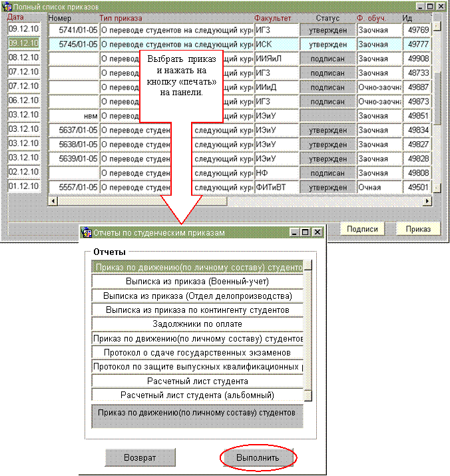Click the date 01.12.10 cell
450x476 pixels.
pos(24,186)
